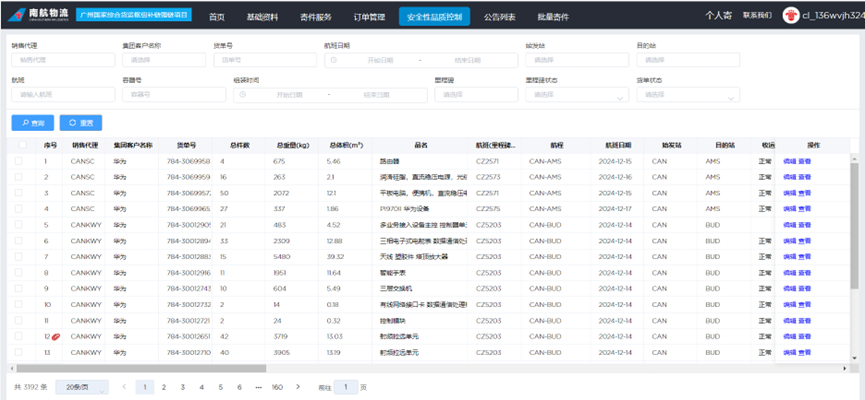Open the 20条/页 page size dropdown
Image resolution: width=865 pixels, height=400 pixels.
82,386
